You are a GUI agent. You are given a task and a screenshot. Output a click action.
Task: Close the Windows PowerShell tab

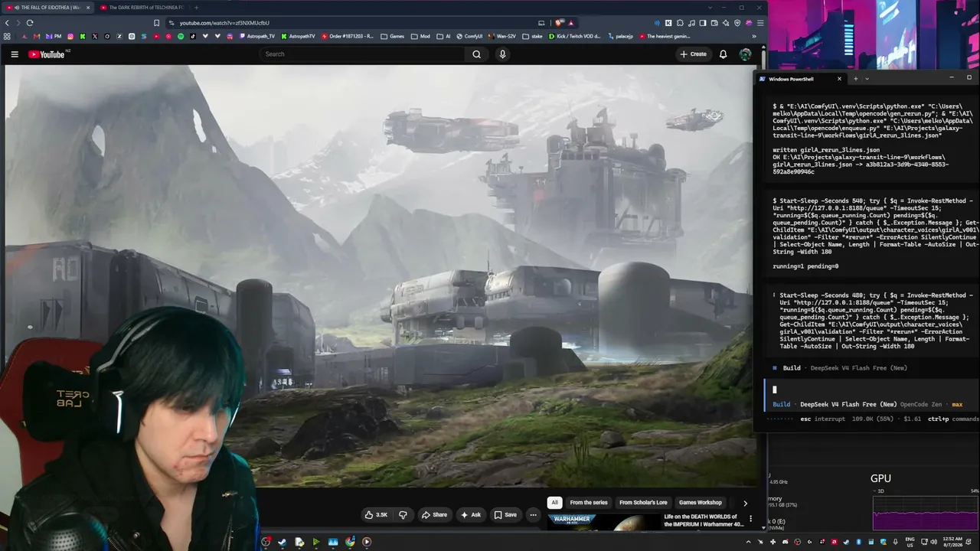(x=839, y=79)
